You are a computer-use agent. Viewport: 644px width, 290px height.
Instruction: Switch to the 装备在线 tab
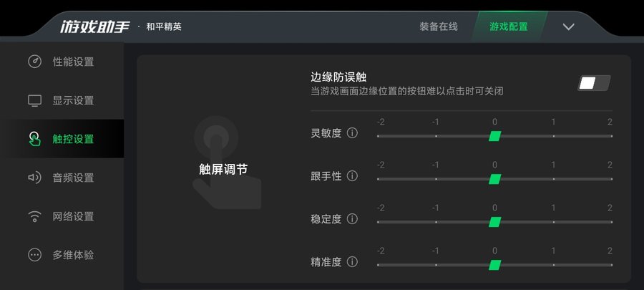click(x=438, y=27)
